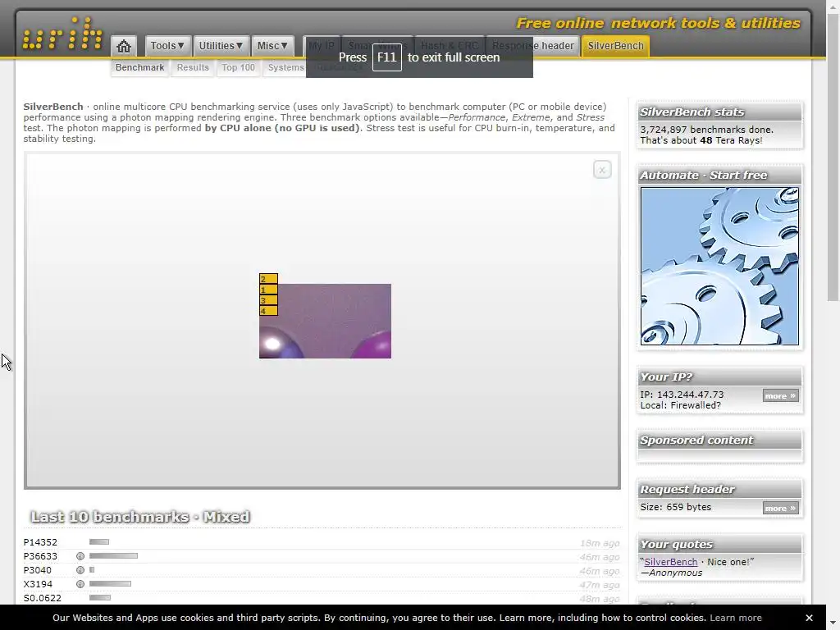Click the 18m ago timestamp

coord(600,543)
